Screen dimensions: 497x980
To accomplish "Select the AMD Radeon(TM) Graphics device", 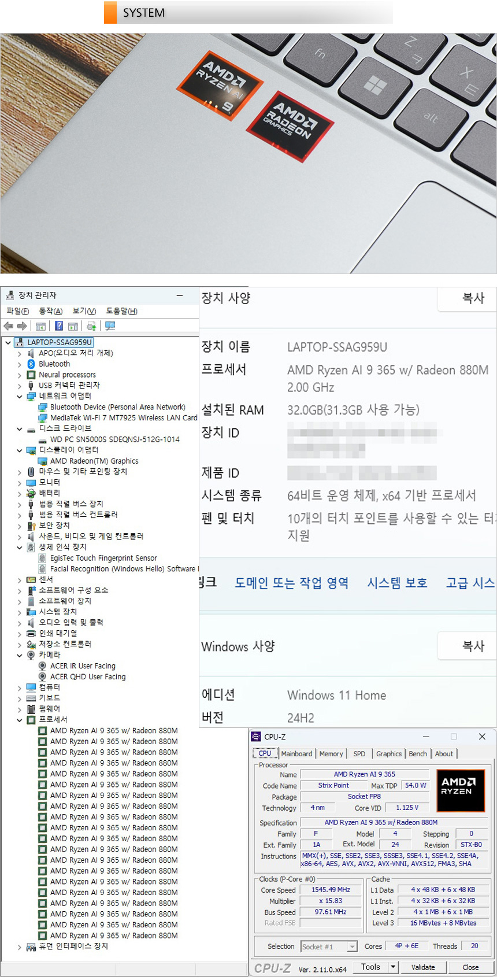I will coord(94,461).
